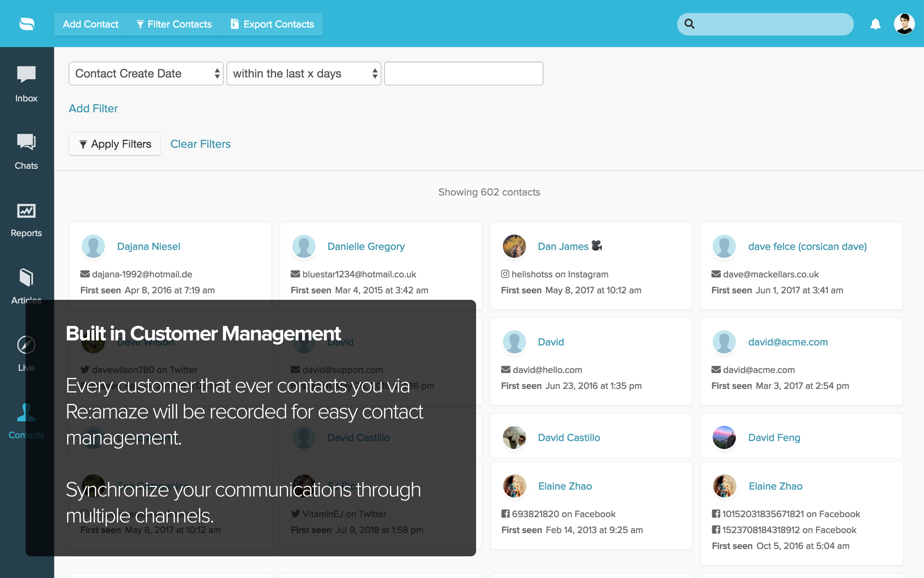Click david@acme.com placeholder avatar
Viewport: 924px width, 578px height.
click(724, 342)
